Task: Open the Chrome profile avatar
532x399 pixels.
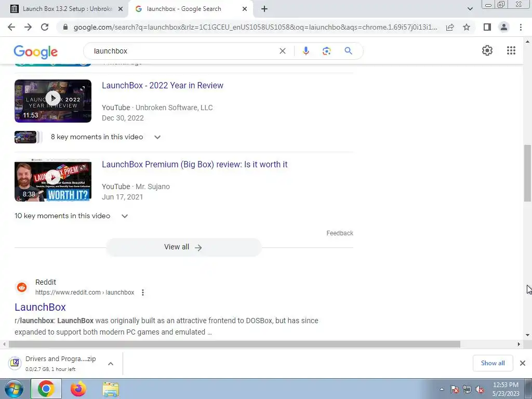Action: (504, 27)
